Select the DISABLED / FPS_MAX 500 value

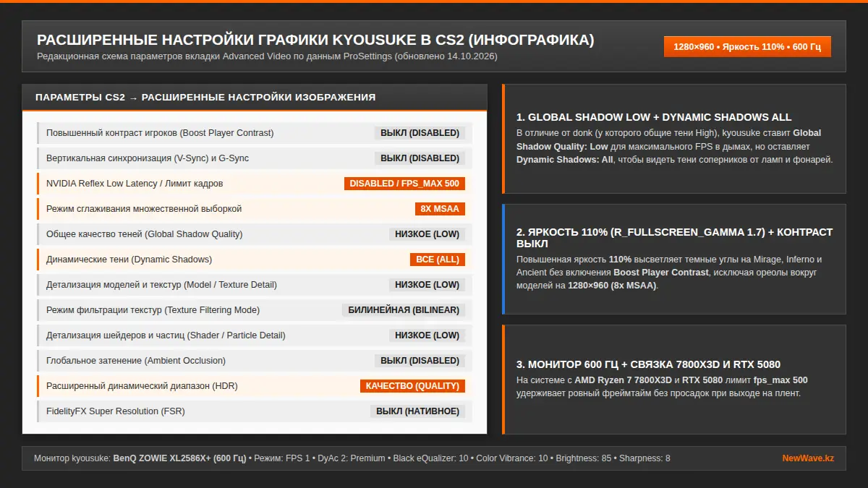404,184
